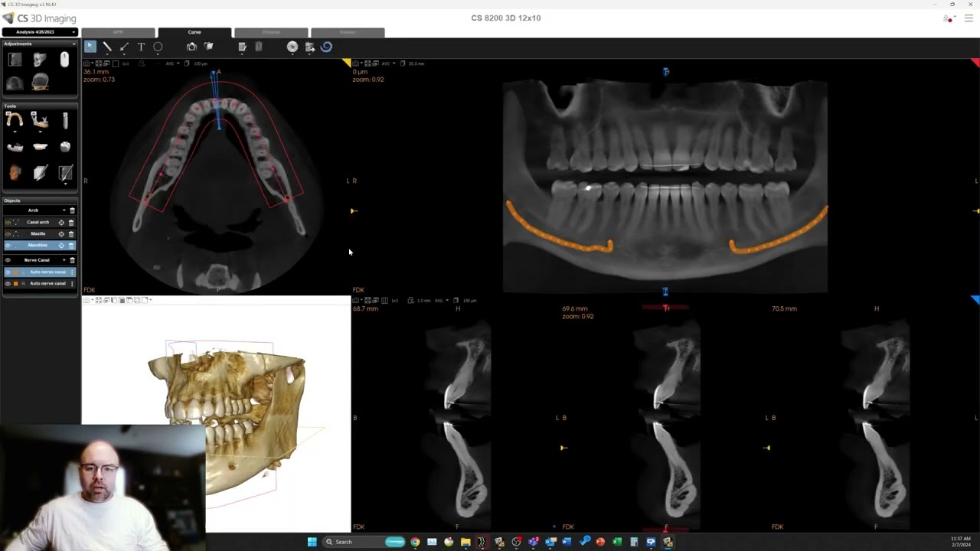This screenshot has width=980, height=551.
Task: Expand the Nerve Canal group dropdown arrow
Action: point(64,260)
